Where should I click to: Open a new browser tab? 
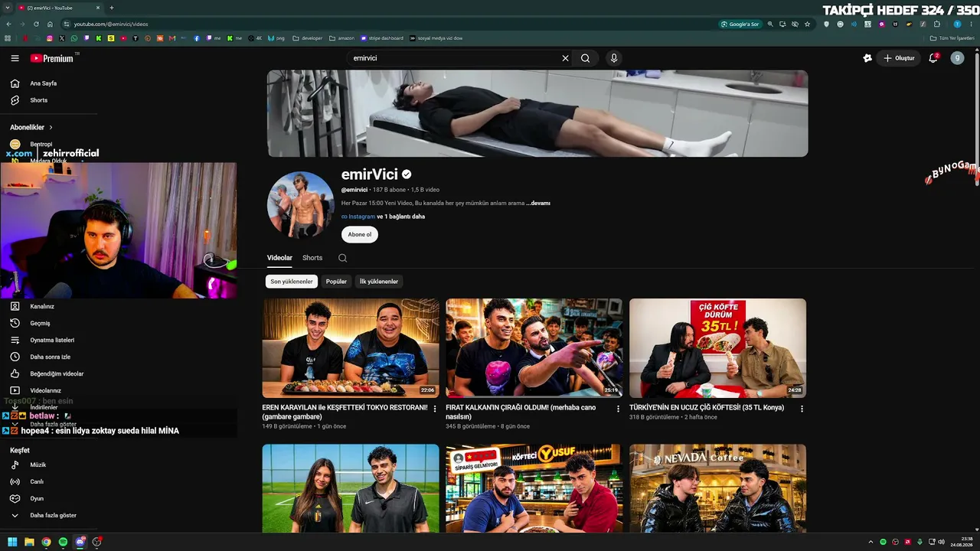[x=112, y=8]
